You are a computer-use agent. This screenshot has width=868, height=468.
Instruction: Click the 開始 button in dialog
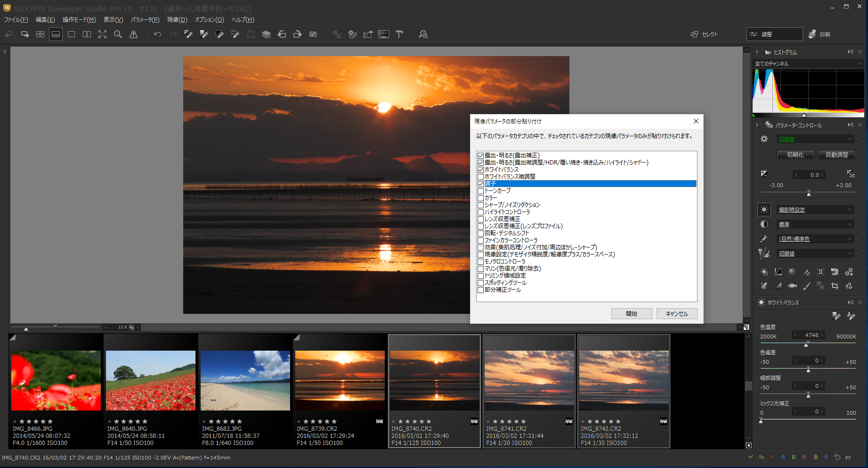tap(632, 314)
